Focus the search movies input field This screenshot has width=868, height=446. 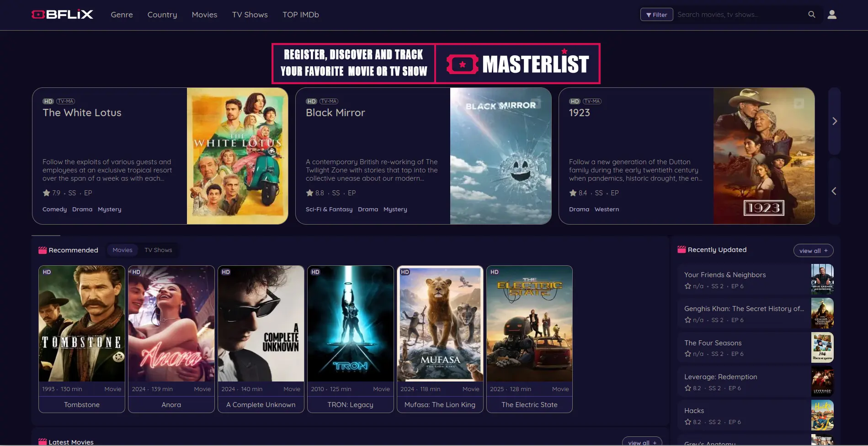tap(740, 15)
